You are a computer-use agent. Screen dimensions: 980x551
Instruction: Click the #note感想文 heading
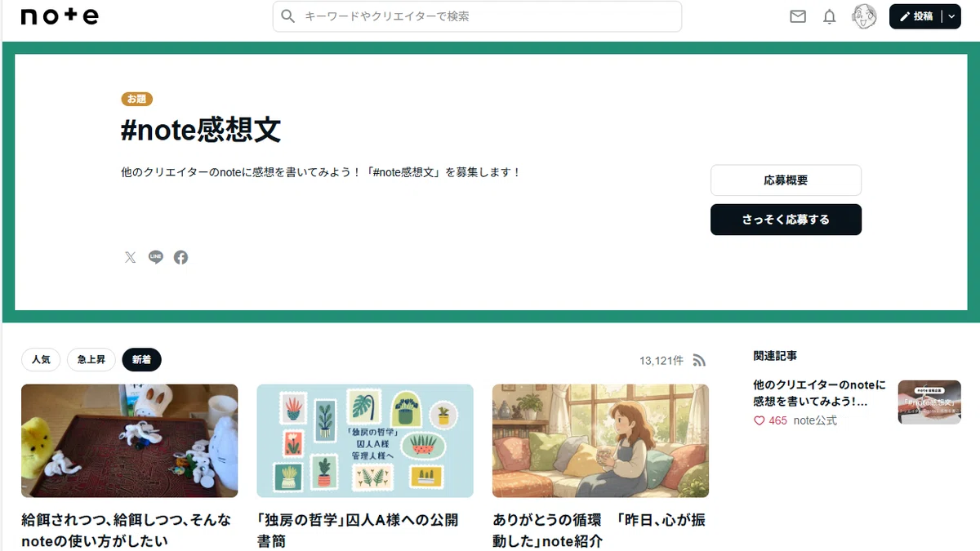pos(201,130)
